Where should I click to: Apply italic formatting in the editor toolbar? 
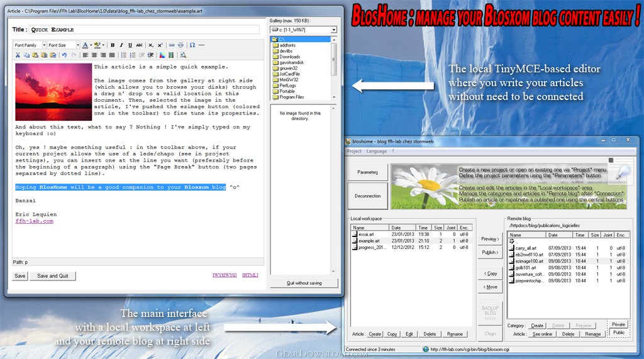pos(121,45)
